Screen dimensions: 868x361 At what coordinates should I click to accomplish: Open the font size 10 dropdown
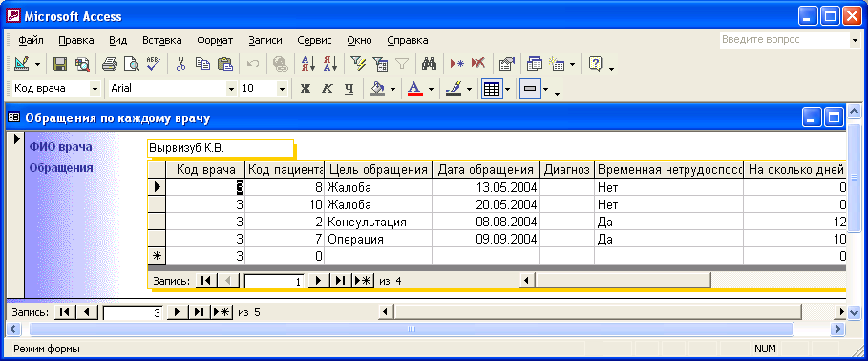[x=281, y=88]
